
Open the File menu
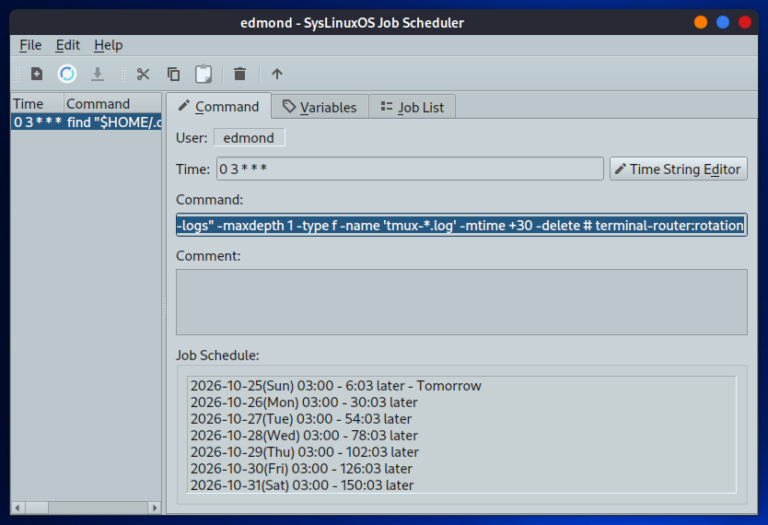[30, 45]
